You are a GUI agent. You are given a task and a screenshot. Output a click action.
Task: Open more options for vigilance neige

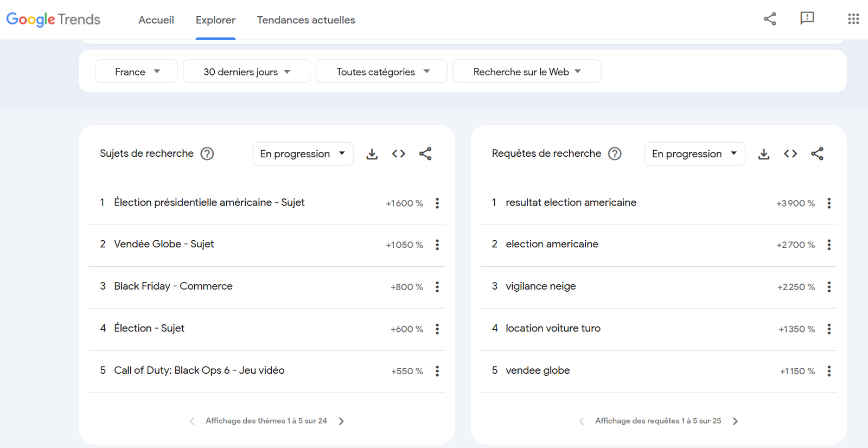(x=829, y=286)
